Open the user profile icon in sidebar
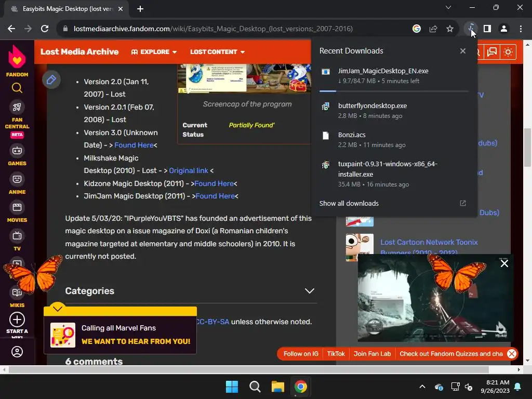Image resolution: width=532 pixels, height=399 pixels. [x=17, y=352]
